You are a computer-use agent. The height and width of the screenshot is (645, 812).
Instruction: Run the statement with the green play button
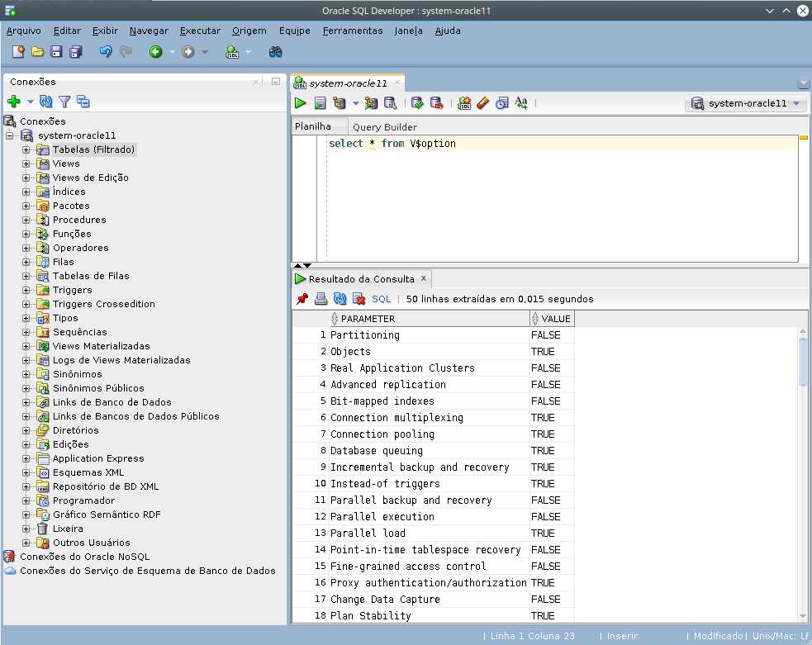tap(301, 103)
